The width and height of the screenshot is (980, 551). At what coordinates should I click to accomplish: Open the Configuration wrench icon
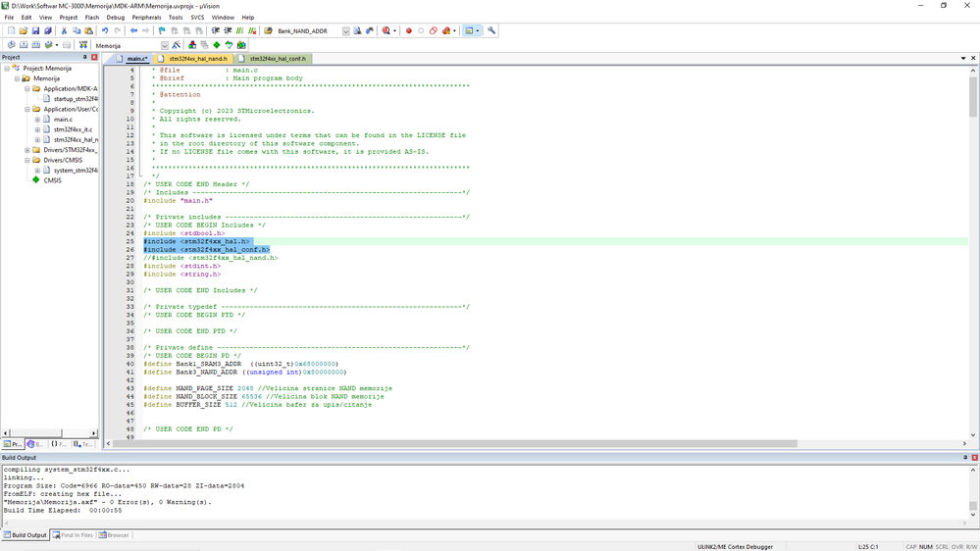(x=491, y=30)
